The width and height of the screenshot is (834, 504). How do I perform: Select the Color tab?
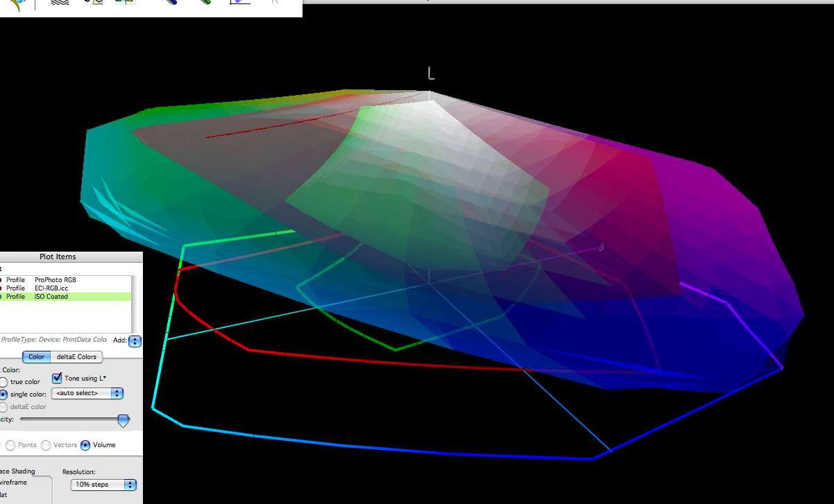tap(35, 356)
